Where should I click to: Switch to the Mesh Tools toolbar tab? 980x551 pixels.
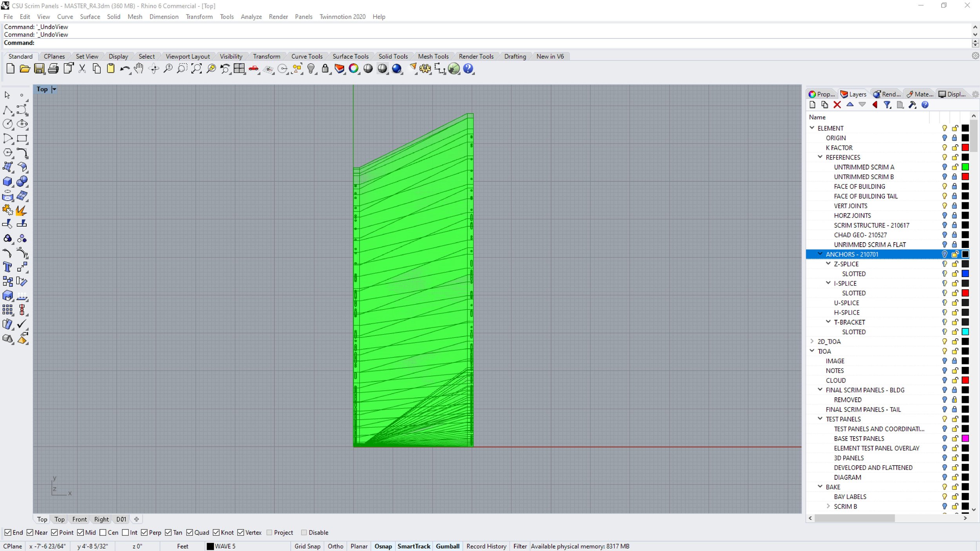pyautogui.click(x=433, y=56)
